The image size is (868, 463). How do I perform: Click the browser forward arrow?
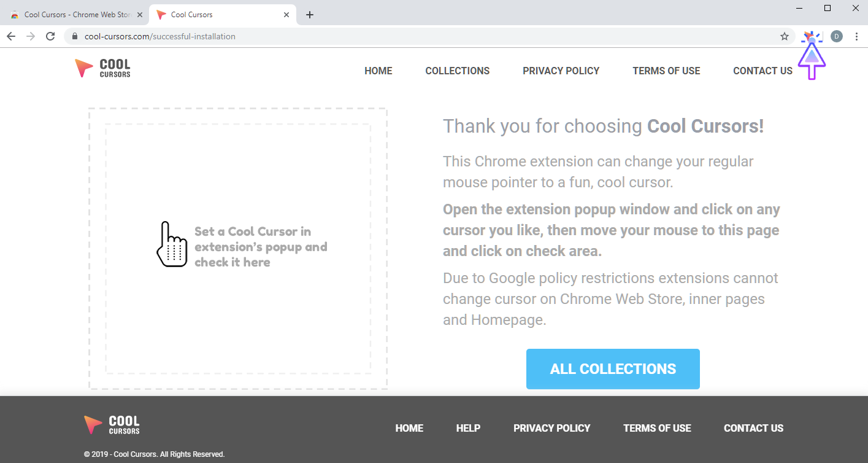coord(31,36)
